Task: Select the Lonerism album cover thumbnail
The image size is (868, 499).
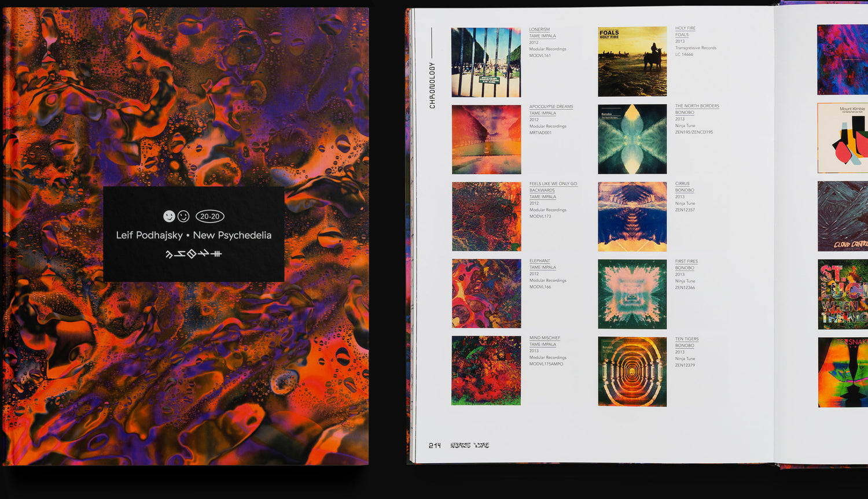Action: pyautogui.click(x=486, y=62)
